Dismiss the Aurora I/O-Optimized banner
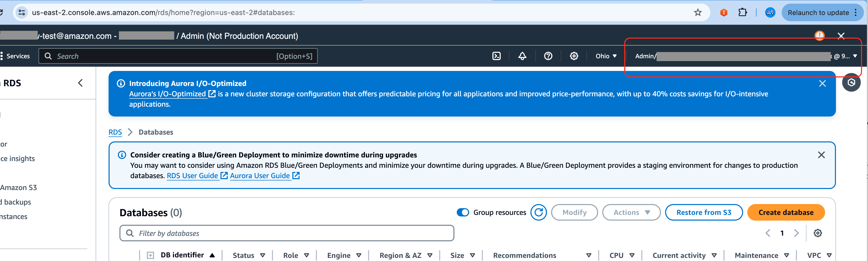This screenshot has width=868, height=261. tap(823, 83)
